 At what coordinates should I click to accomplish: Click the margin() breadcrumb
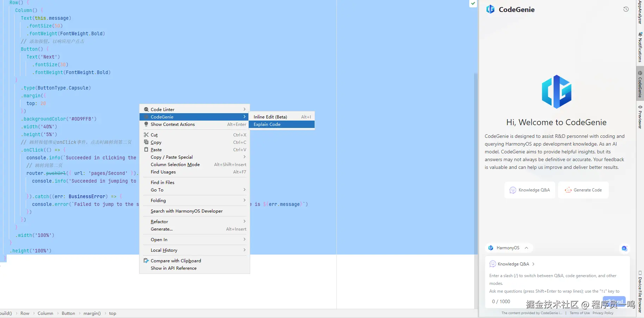(x=92, y=313)
